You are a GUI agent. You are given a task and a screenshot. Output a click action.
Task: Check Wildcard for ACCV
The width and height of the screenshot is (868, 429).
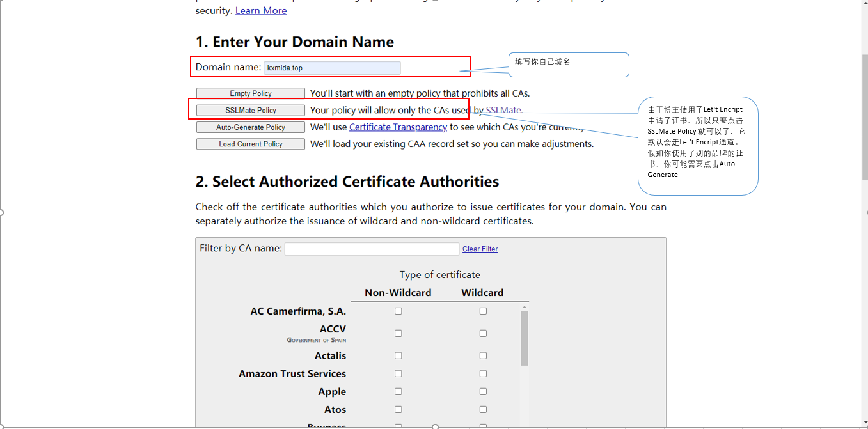coord(483,333)
